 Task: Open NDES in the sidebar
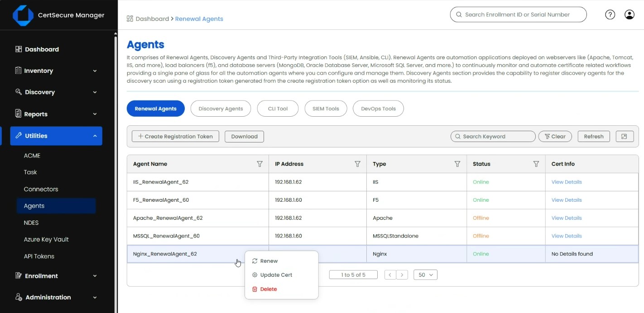pyautogui.click(x=31, y=223)
